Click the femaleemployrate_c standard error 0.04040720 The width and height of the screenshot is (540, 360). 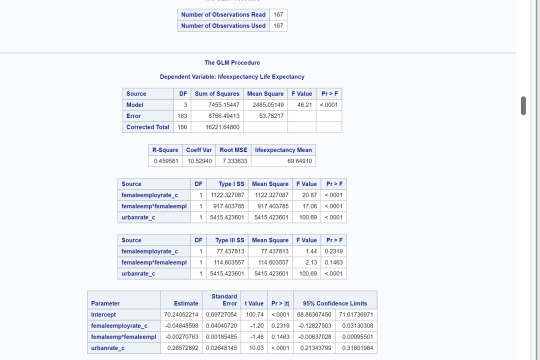click(221, 326)
